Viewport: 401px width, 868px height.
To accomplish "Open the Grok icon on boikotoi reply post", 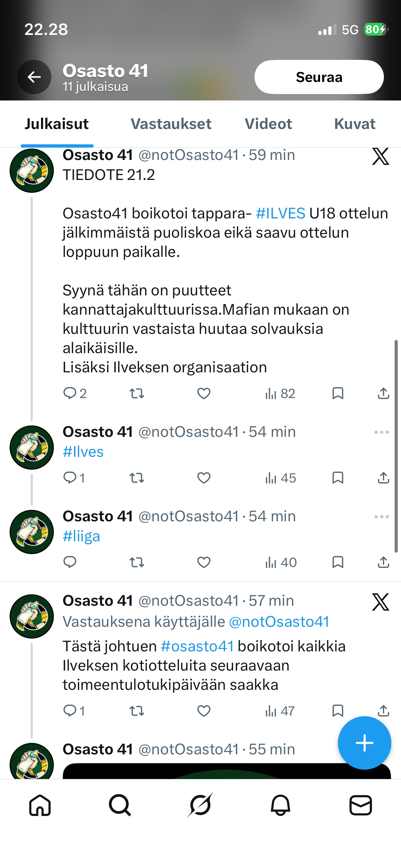I will coord(380,602).
